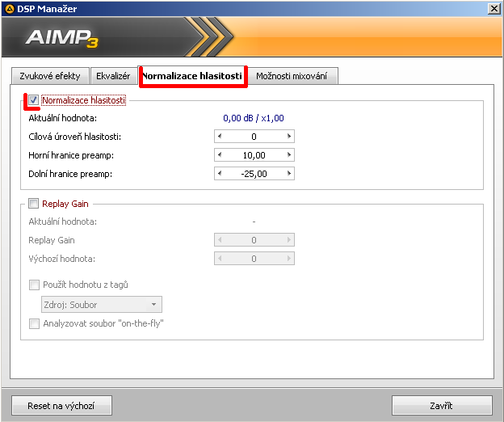Increase Dolní hranice preamp with right arrow
This screenshot has width=504, height=422.
click(x=289, y=173)
